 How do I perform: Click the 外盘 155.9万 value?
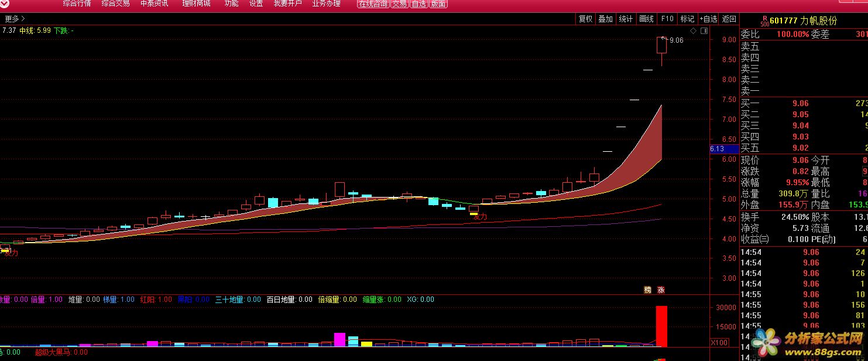(x=794, y=205)
